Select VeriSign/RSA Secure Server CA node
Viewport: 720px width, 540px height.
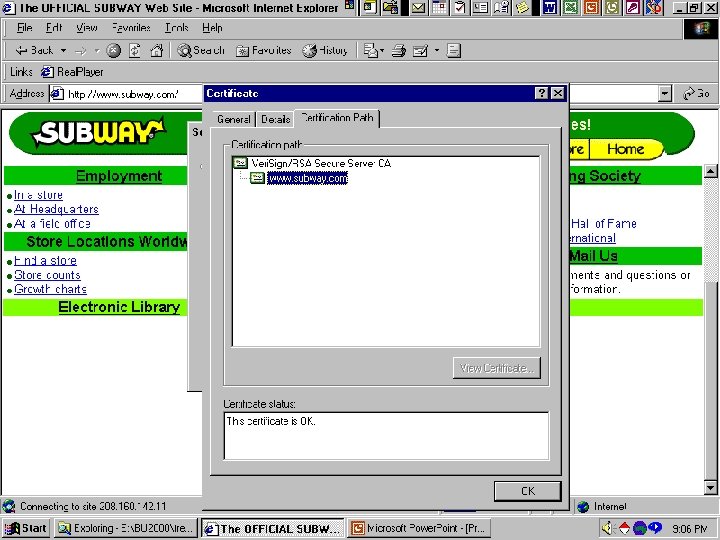click(x=321, y=163)
